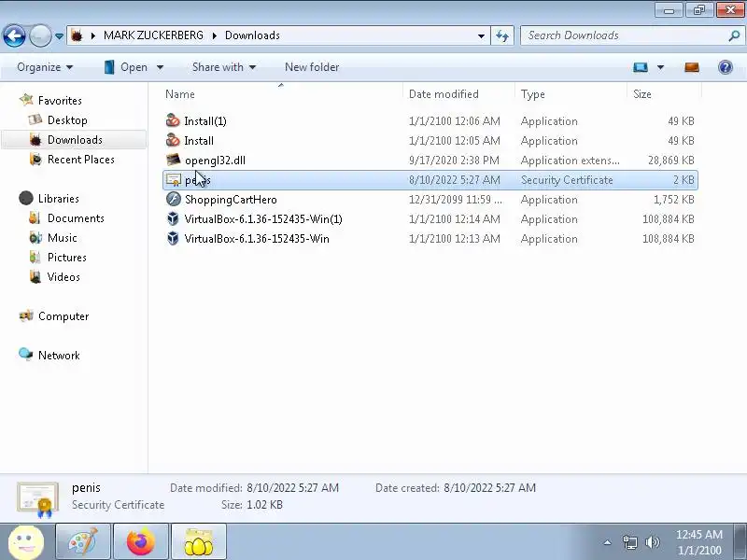This screenshot has height=560, width=747.
Task: Select the VirtualBox-6.1.36-152435-Win(1) file name
Action: point(263,219)
